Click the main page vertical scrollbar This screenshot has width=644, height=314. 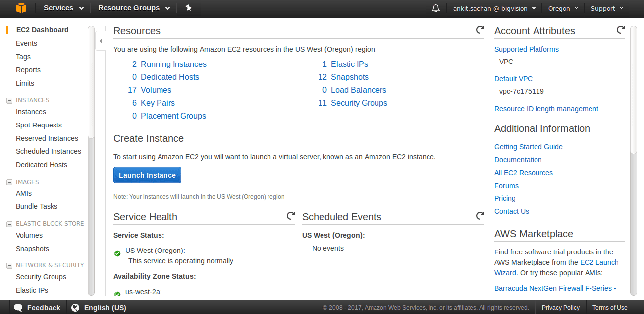(x=634, y=90)
